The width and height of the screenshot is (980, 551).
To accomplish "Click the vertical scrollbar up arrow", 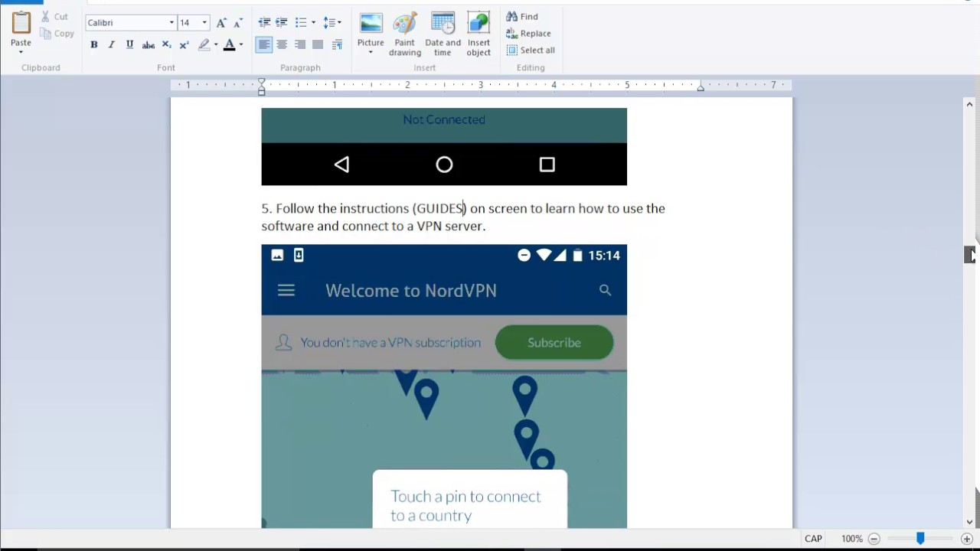I will click(969, 104).
